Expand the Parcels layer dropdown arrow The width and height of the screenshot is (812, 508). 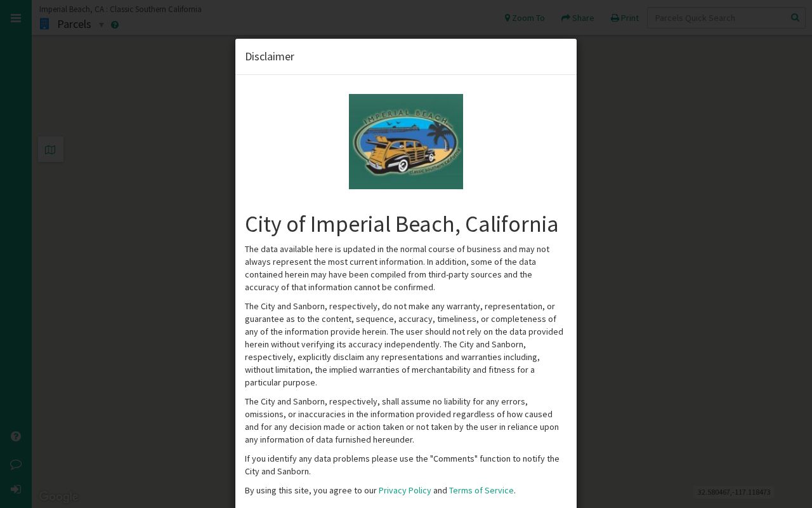(101, 25)
